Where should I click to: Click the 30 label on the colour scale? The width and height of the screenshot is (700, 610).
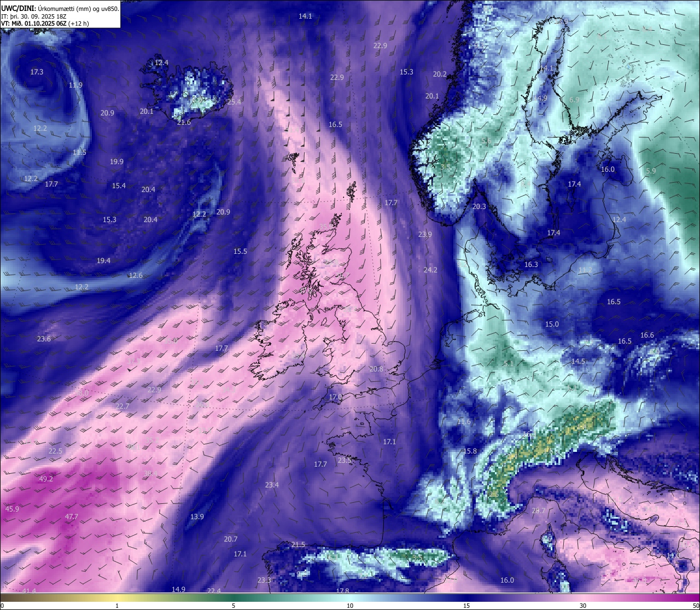583,606
